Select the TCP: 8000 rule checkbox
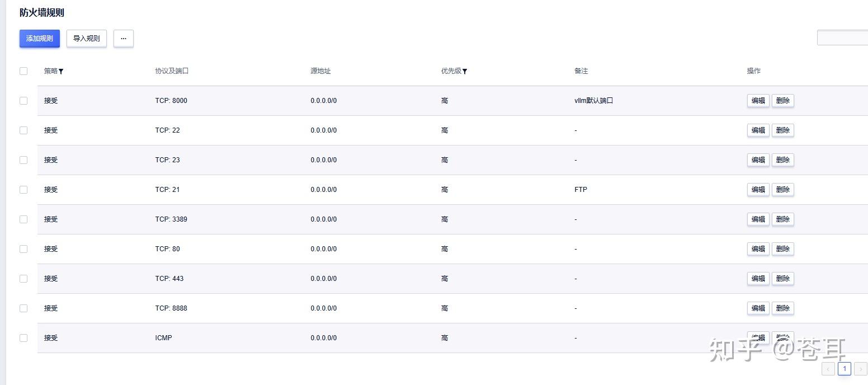Screen dimensions: 868x385 pos(23,101)
